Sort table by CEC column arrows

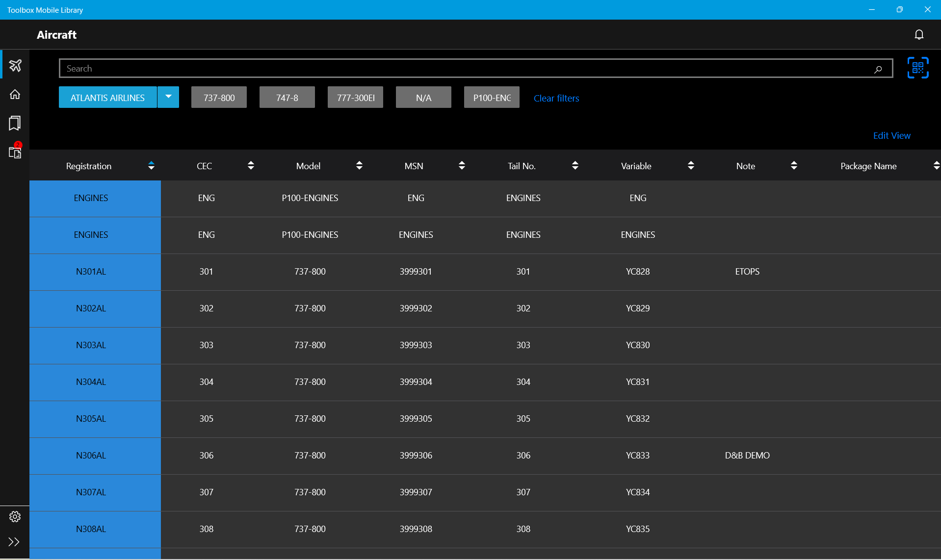pyautogui.click(x=251, y=166)
